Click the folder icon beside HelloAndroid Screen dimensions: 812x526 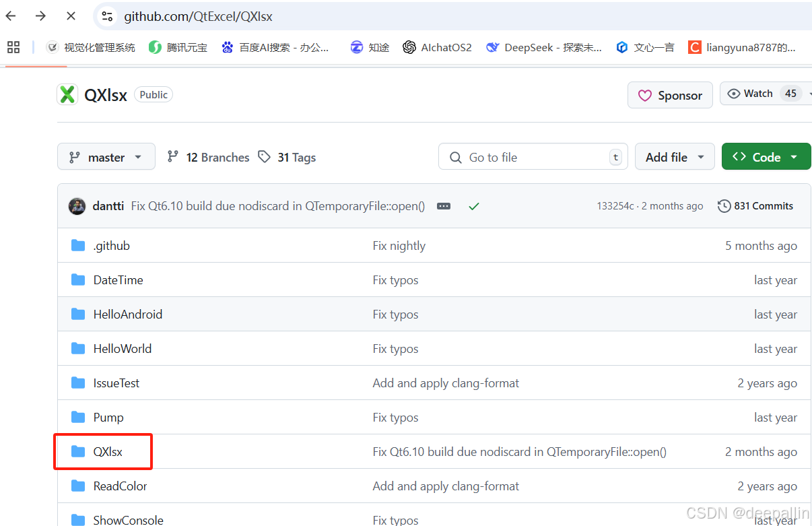pos(78,314)
